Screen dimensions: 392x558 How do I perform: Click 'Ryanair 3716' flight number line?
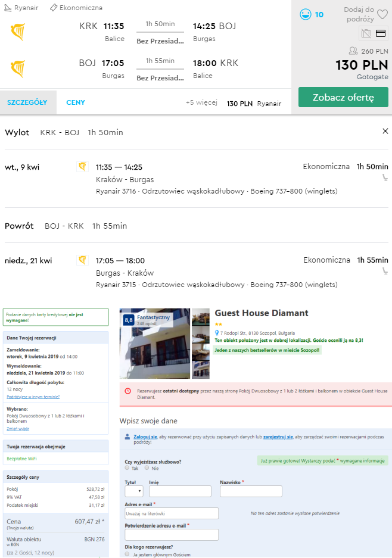point(216,191)
